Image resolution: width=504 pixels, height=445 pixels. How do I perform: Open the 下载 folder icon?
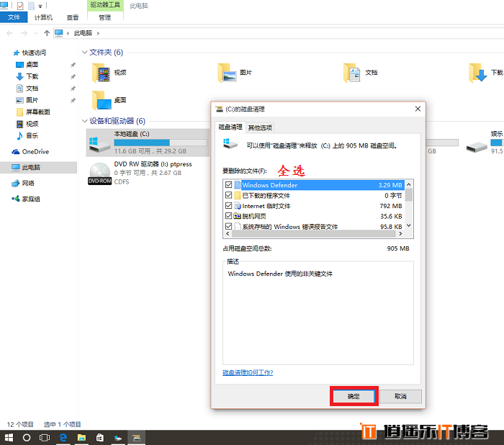(x=478, y=73)
